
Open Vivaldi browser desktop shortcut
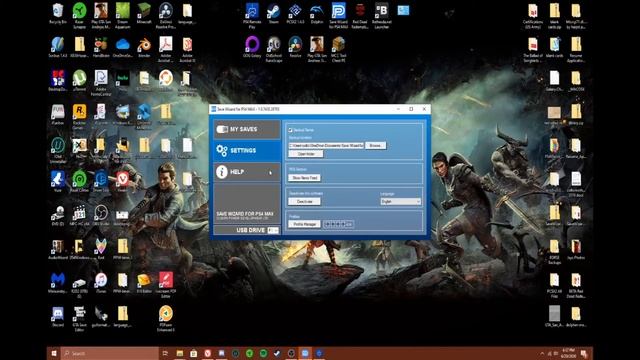[x=122, y=181]
